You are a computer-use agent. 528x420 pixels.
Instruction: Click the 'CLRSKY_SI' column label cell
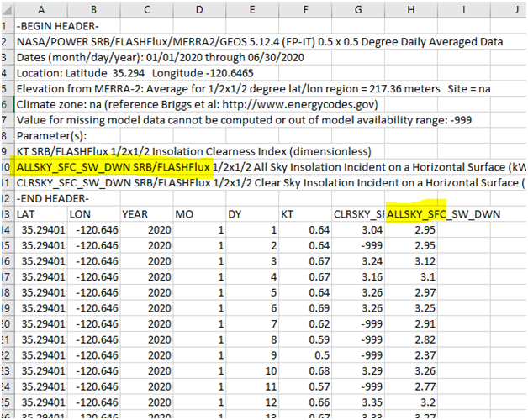358,214
